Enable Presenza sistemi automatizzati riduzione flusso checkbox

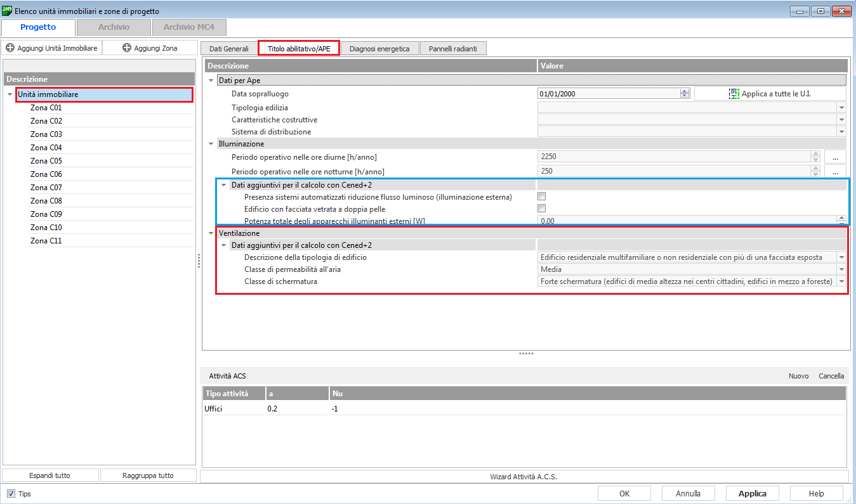pyautogui.click(x=542, y=197)
